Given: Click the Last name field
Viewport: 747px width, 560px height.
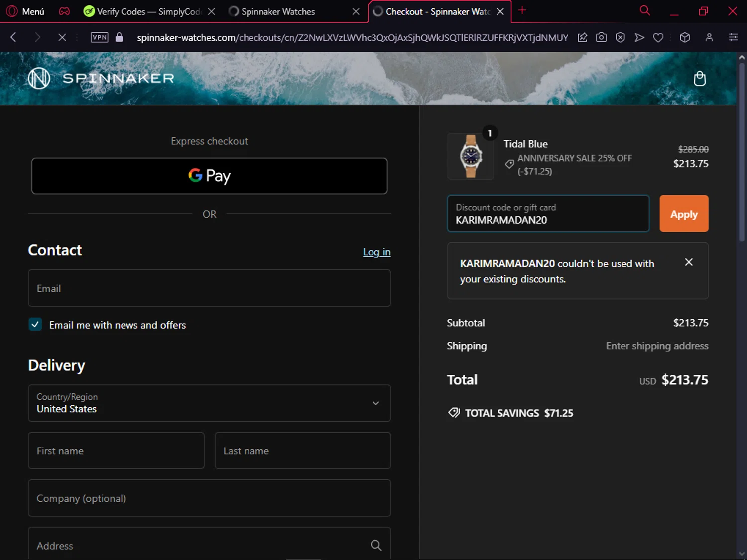Looking at the screenshot, I should point(303,450).
